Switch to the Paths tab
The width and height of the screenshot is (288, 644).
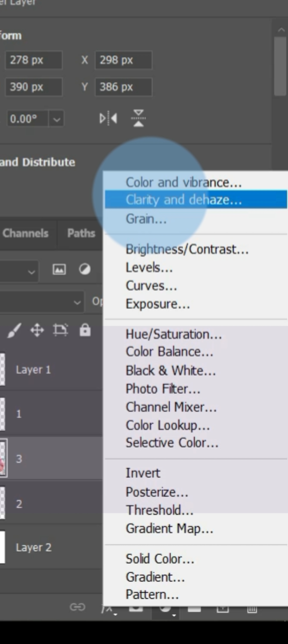click(81, 233)
